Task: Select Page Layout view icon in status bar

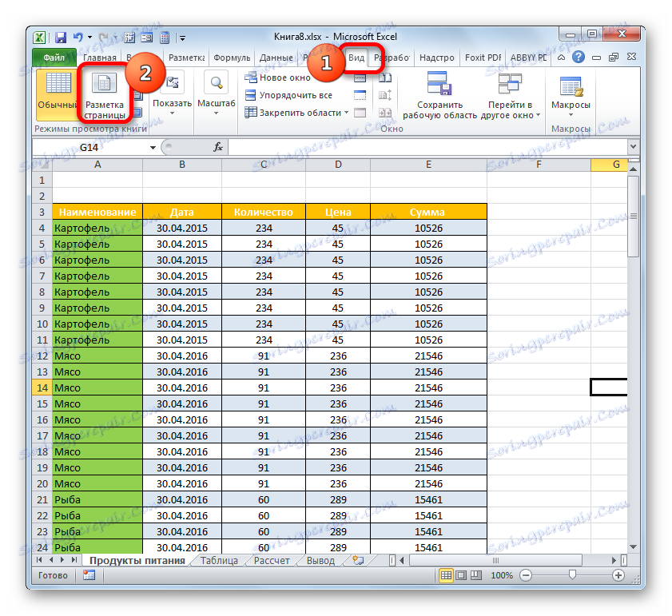Action: tap(461, 575)
